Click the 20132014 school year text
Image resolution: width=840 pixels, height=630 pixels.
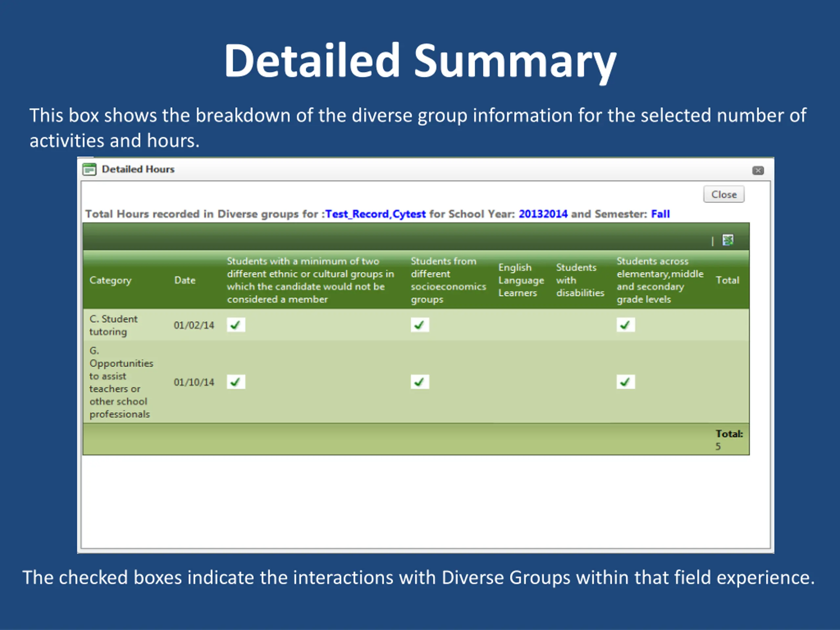543,214
